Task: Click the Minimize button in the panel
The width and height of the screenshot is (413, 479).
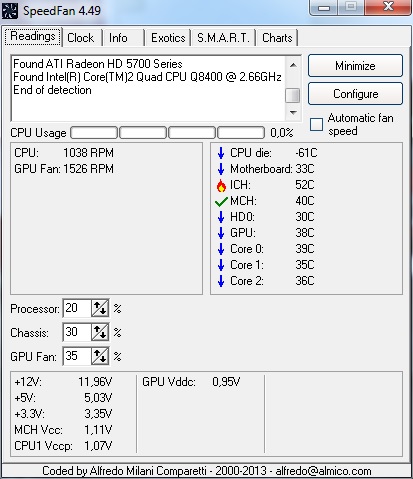Action: pos(355,66)
